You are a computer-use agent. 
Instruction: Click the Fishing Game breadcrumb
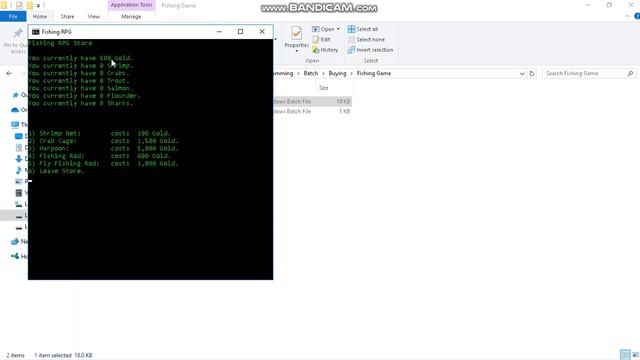374,73
